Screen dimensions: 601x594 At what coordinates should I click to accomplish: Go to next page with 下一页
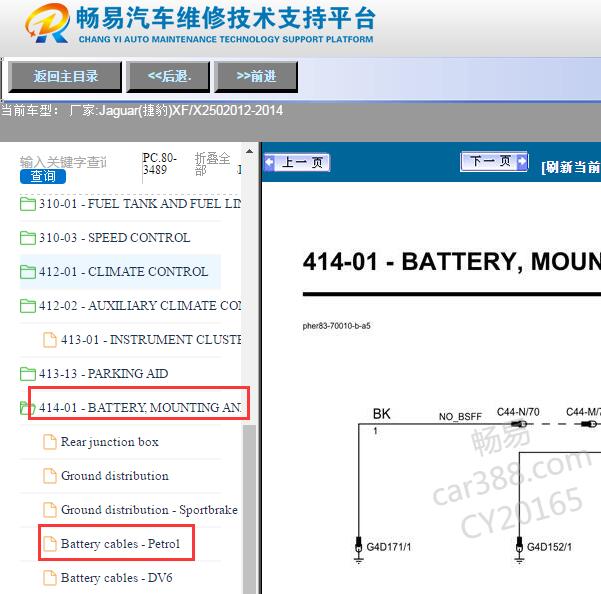[494, 161]
